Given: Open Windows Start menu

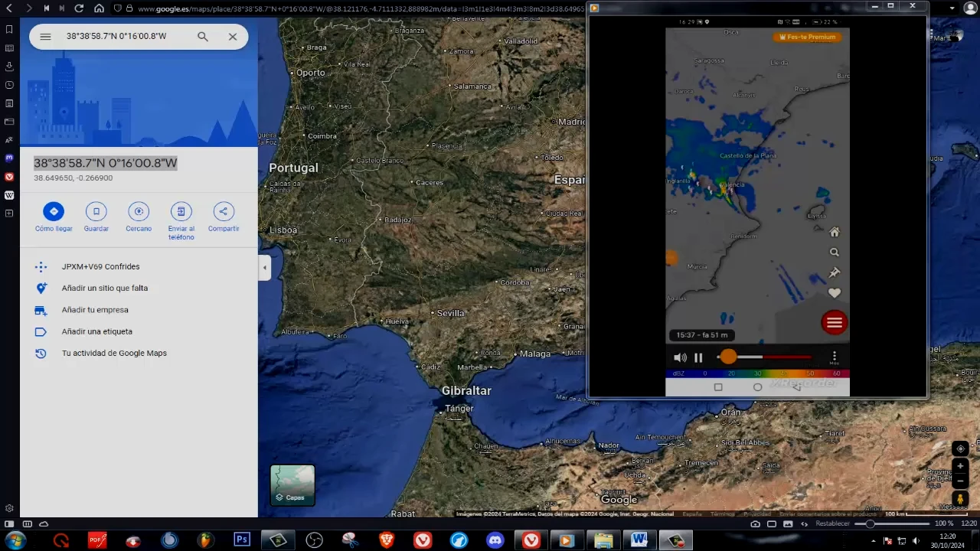Looking at the screenshot, I should tap(15, 540).
